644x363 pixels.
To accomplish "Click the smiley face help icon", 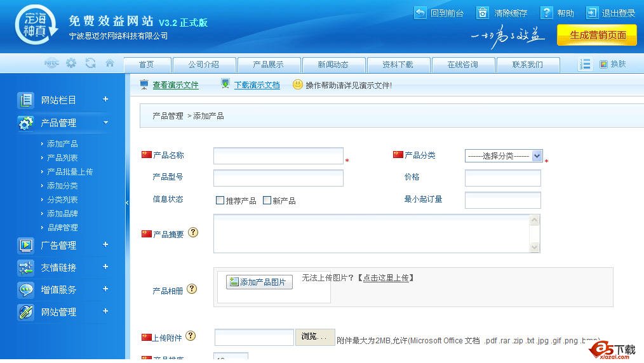I will click(297, 84).
